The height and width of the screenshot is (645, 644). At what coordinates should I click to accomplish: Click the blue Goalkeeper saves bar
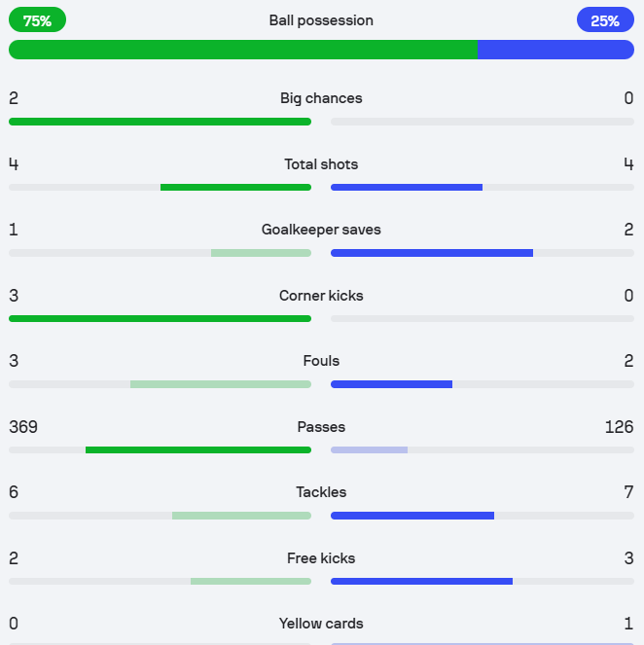432,253
